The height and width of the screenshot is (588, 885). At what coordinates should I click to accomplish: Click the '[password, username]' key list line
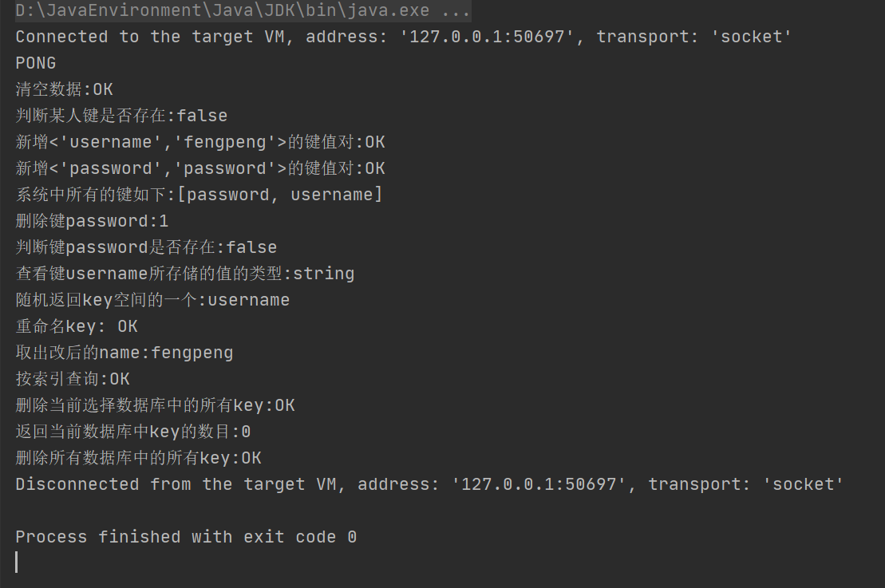[x=199, y=195]
